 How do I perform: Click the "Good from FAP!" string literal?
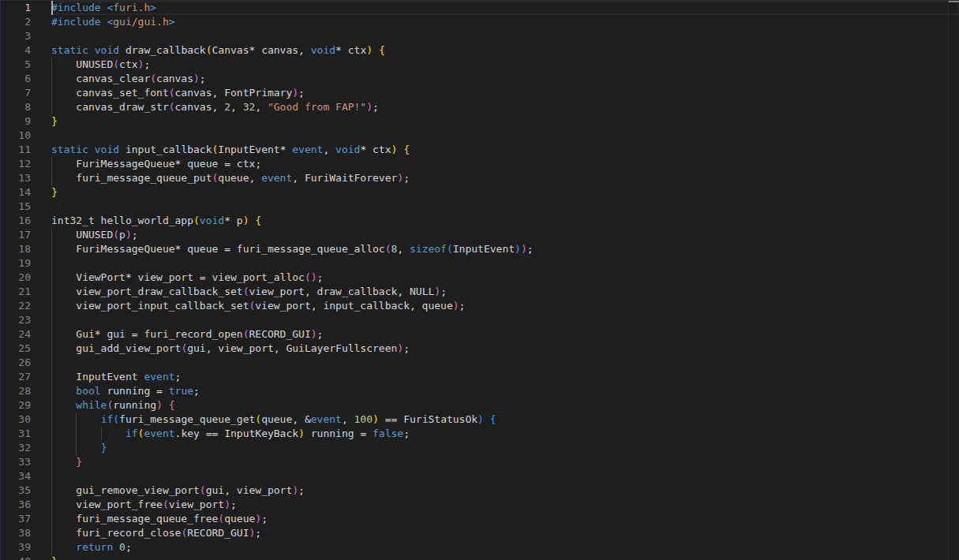click(317, 107)
